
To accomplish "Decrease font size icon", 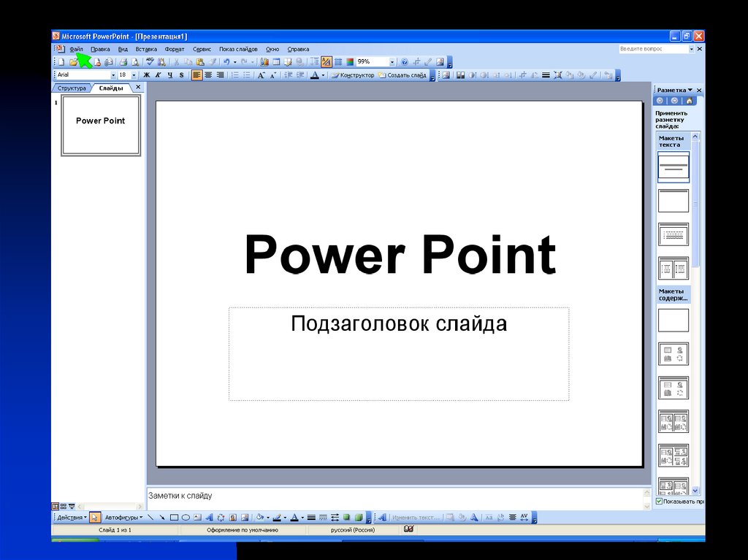I will coord(273,75).
